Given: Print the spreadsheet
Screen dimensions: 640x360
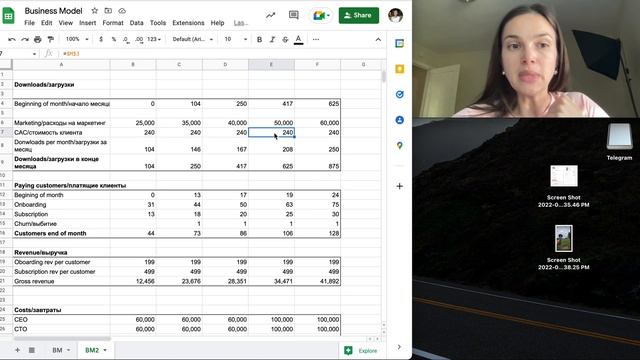Looking at the screenshot, I should [x=38, y=40].
